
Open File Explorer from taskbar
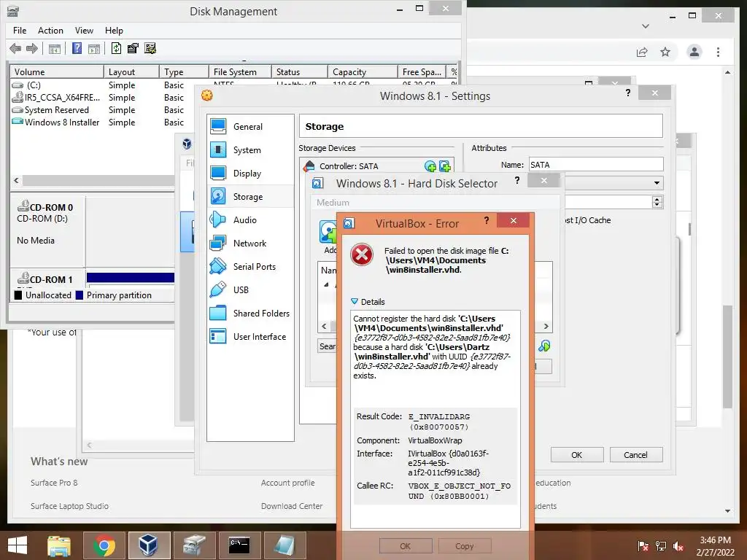point(59,545)
